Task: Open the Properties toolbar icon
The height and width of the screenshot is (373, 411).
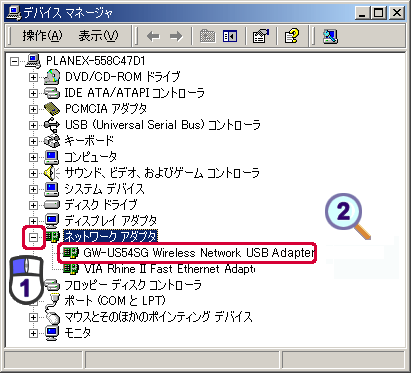Action: click(x=261, y=36)
